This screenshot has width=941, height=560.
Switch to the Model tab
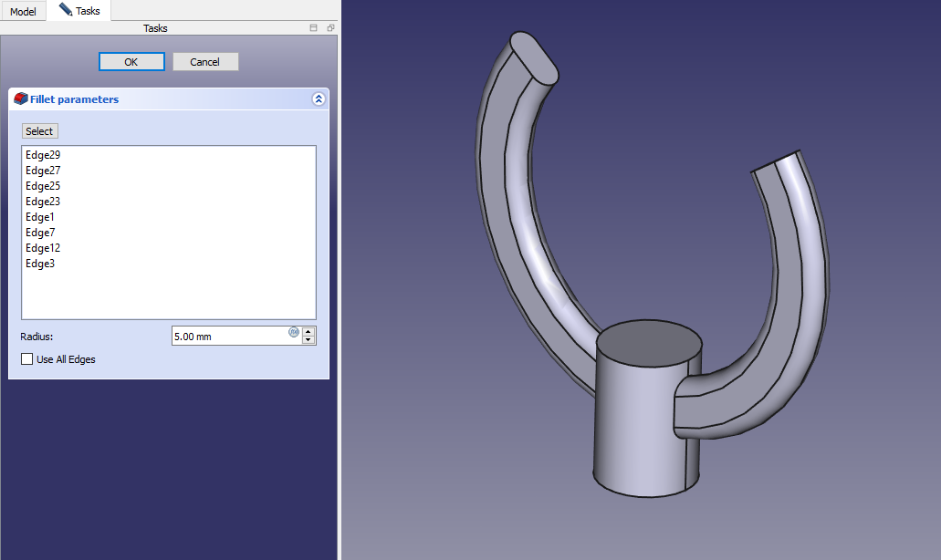pos(23,11)
